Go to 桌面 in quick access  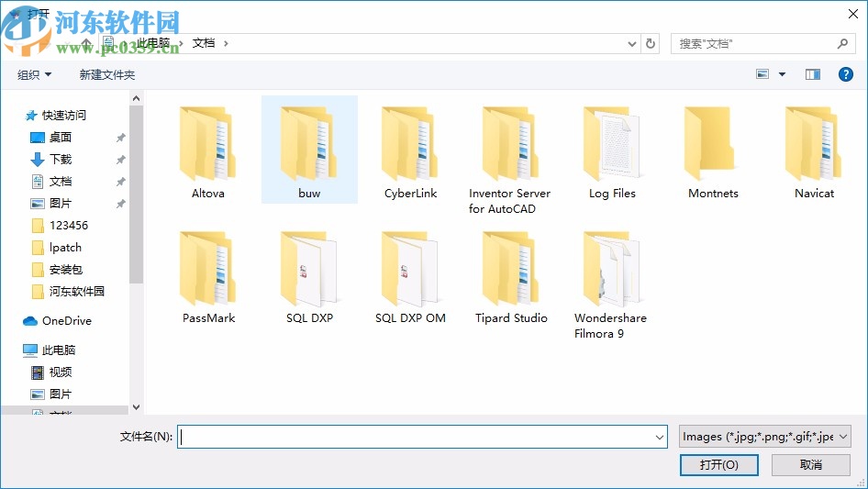(x=51, y=137)
